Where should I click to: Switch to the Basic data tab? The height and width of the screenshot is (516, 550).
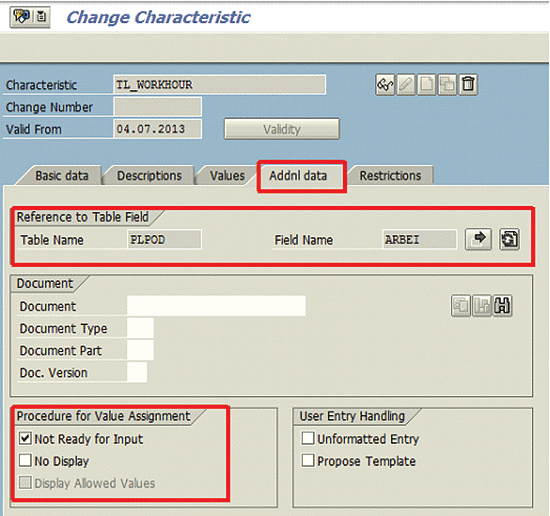pos(62,175)
